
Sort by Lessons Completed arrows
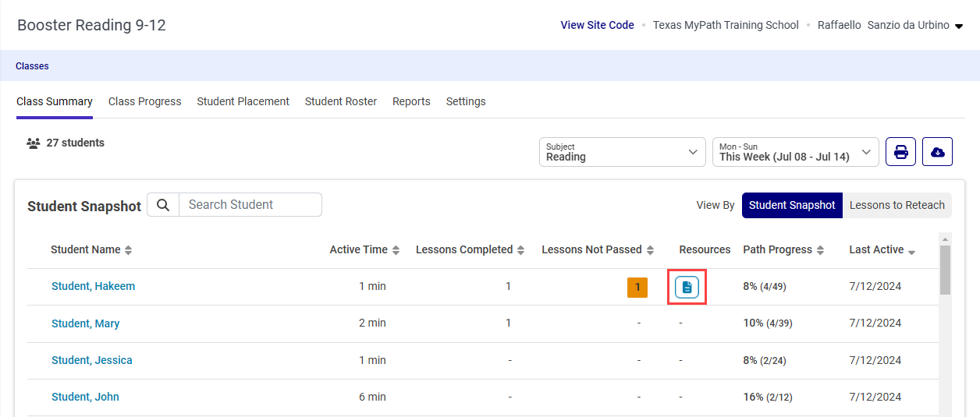520,250
